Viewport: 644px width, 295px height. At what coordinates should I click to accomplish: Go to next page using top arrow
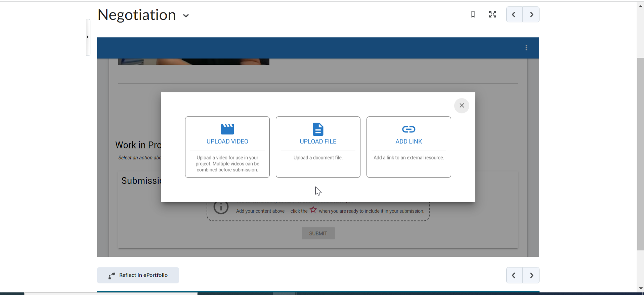pyautogui.click(x=531, y=14)
